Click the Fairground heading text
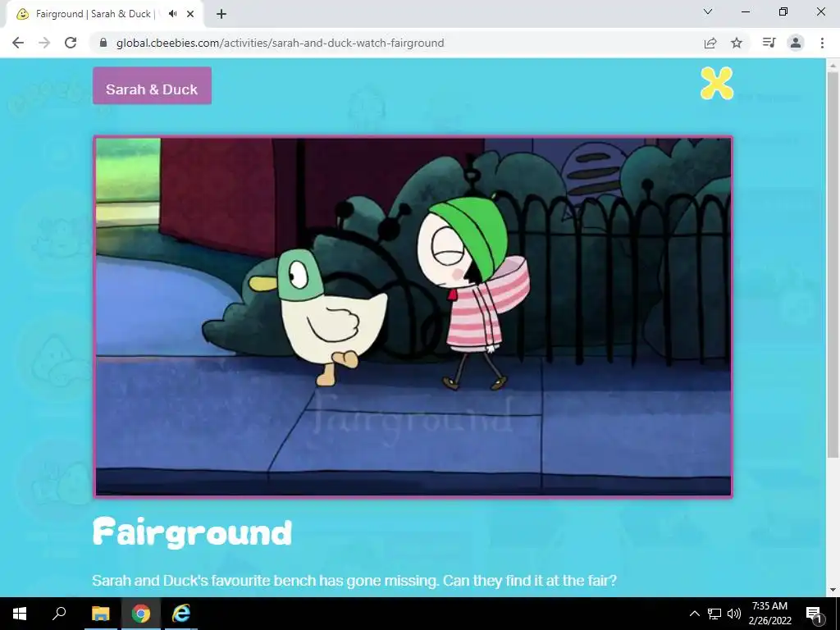This screenshot has height=630, width=840. [192, 533]
